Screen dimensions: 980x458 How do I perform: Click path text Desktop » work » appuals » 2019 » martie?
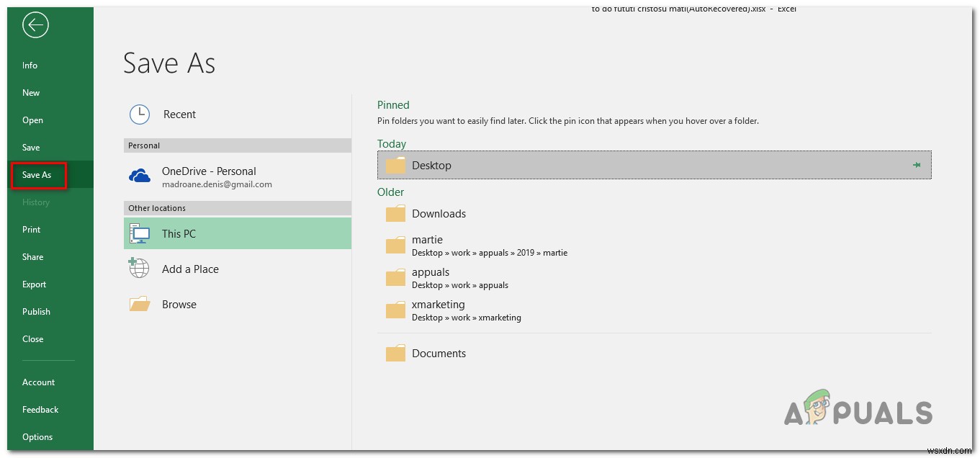point(490,253)
